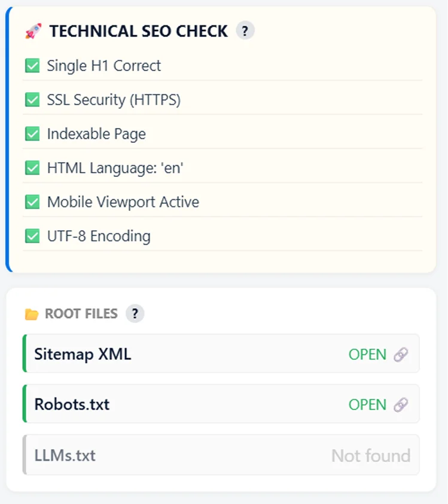Click the rocket icon in Technical SEO Check header

pos(34,30)
